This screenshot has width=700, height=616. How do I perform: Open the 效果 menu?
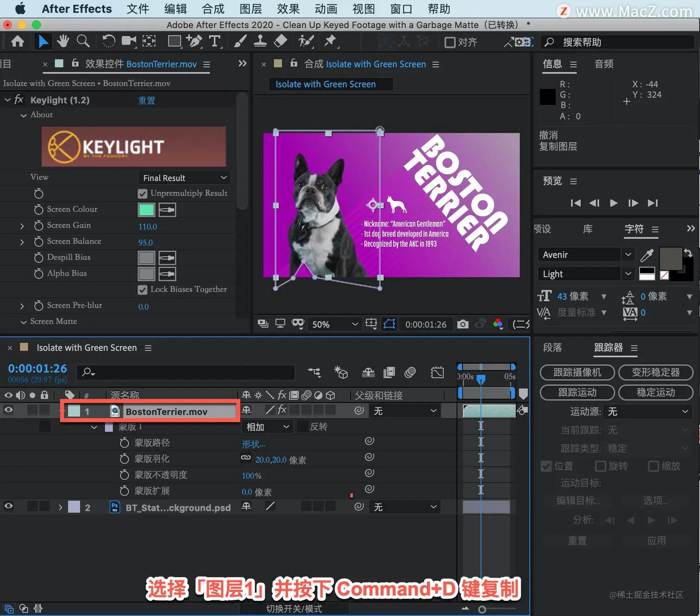[288, 9]
